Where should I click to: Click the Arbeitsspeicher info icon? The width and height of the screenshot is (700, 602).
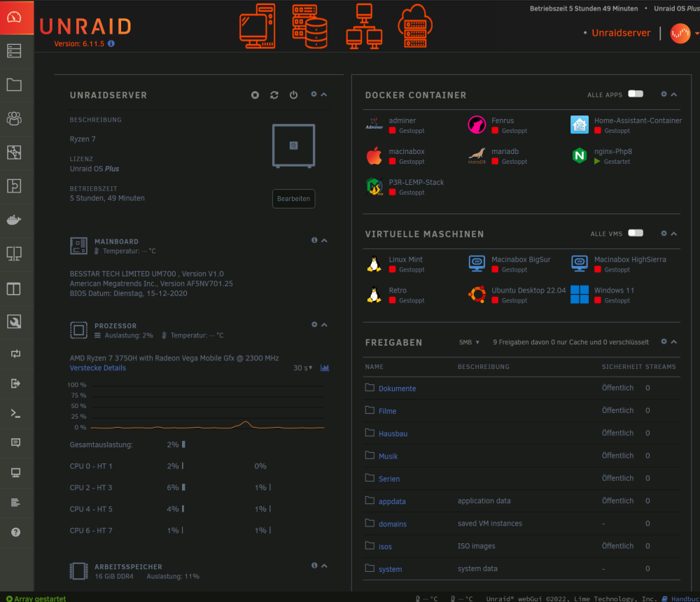point(314,566)
